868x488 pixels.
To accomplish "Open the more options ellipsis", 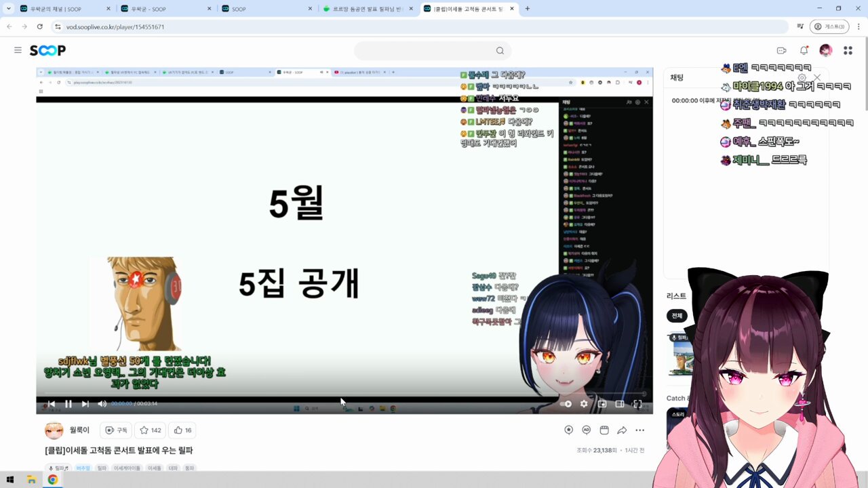I will [x=639, y=430].
